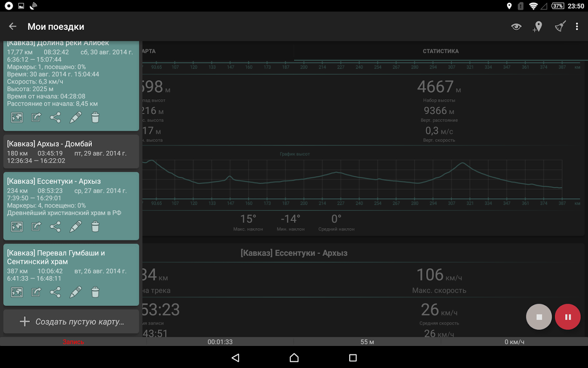588x368 pixels.
Task: Tap the 00:01:33 recording timer
Action: click(220, 342)
